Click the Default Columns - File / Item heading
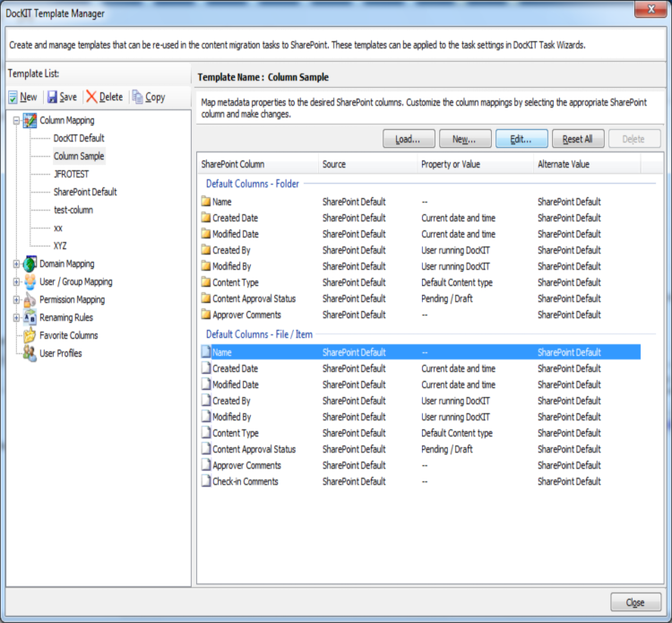 pyautogui.click(x=259, y=334)
